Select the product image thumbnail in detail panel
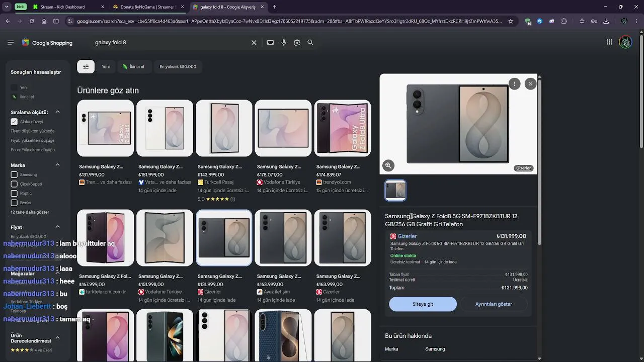The image size is (644, 362). [x=395, y=190]
